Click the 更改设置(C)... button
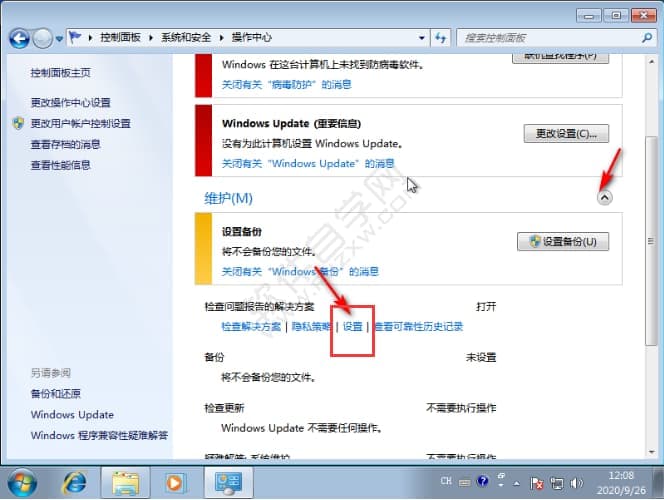Viewport: 664px width, 500px height. click(566, 133)
